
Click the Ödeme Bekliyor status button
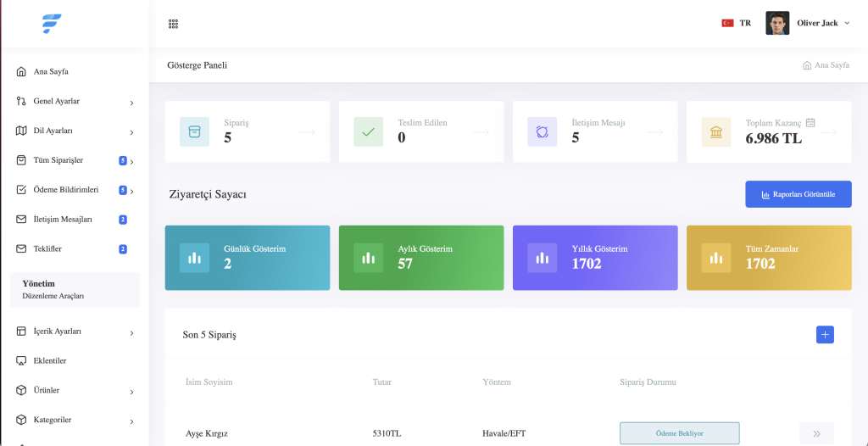click(x=679, y=433)
